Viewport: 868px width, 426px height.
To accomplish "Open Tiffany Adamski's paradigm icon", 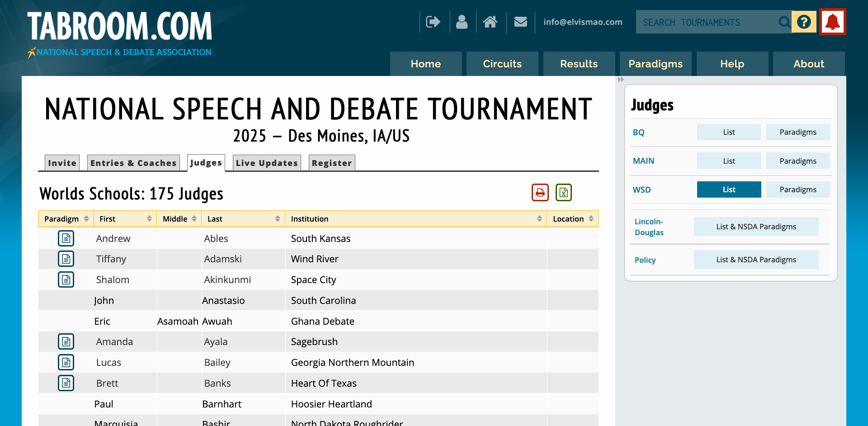I will (66, 259).
